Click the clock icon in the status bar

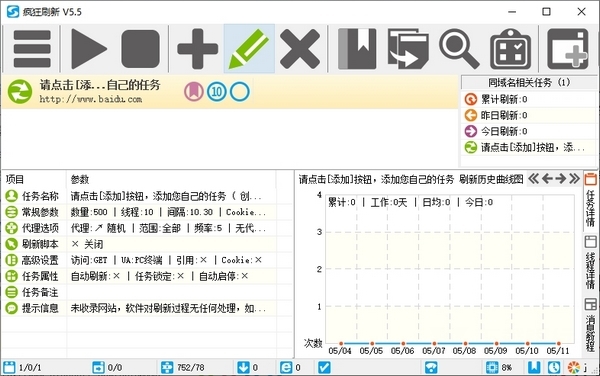tap(554, 368)
